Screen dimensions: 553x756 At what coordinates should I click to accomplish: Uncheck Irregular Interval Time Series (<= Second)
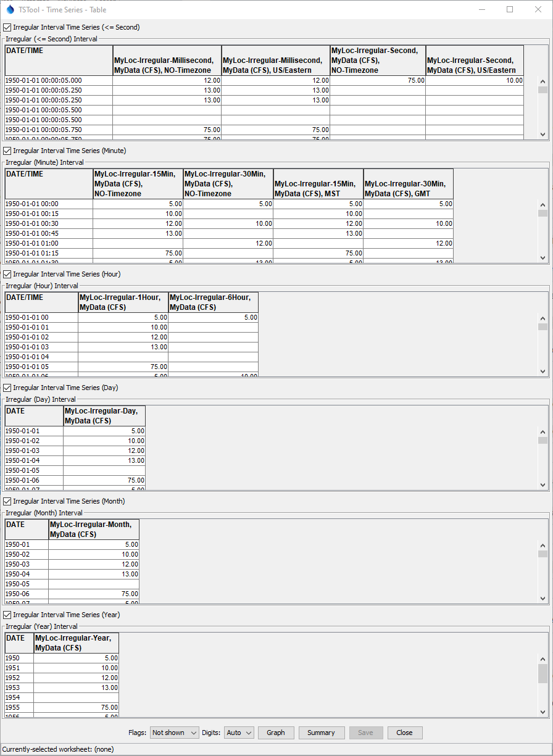coord(7,27)
